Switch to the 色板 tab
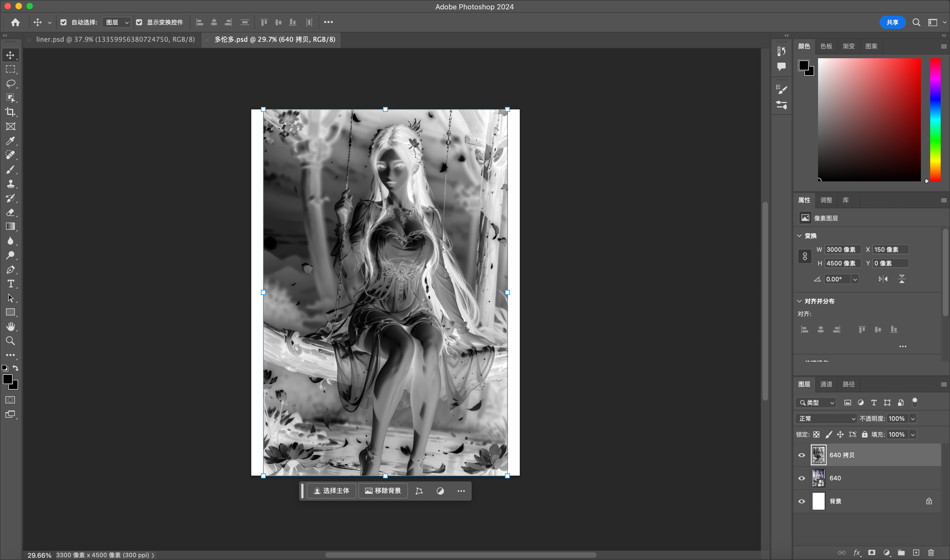 [x=826, y=46]
